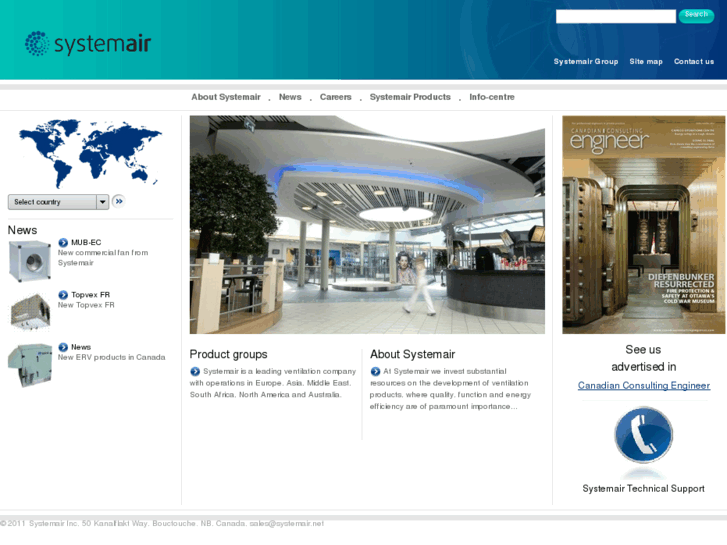727x545 pixels.
Task: Open the Info-centre menu item
Action: pyautogui.click(x=491, y=97)
